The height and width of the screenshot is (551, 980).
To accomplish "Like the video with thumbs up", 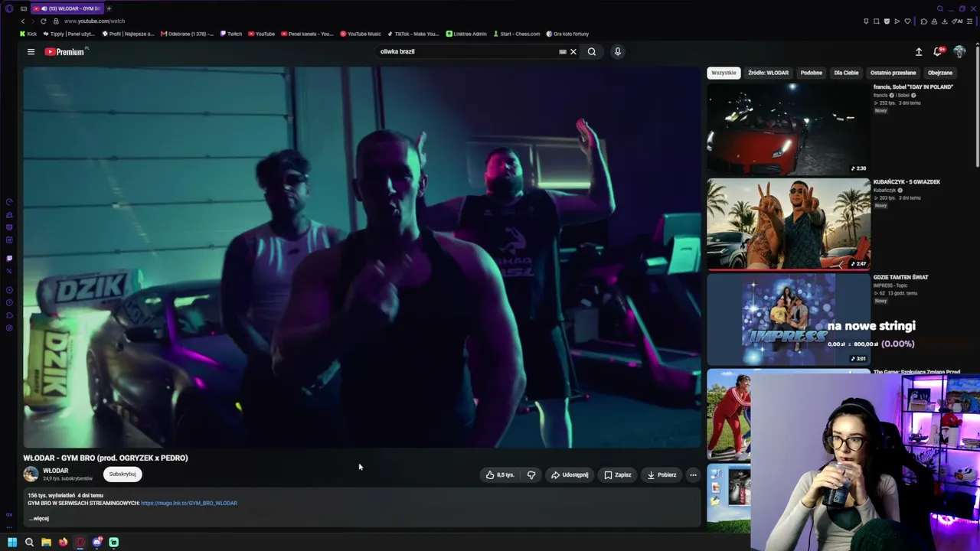I will click(x=499, y=475).
